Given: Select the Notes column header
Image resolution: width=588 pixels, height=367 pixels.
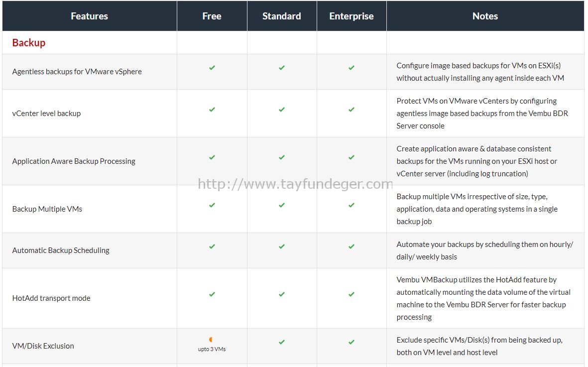Looking at the screenshot, I should [485, 16].
